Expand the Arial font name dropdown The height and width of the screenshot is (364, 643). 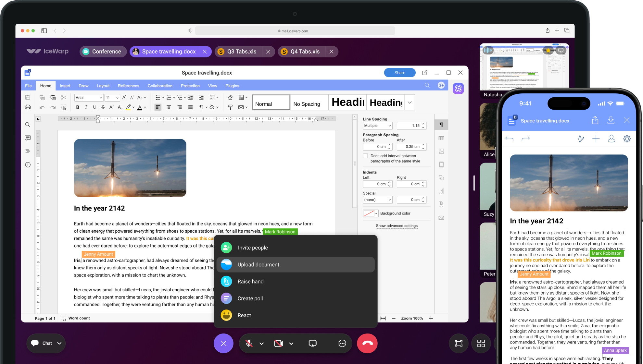[x=101, y=98]
